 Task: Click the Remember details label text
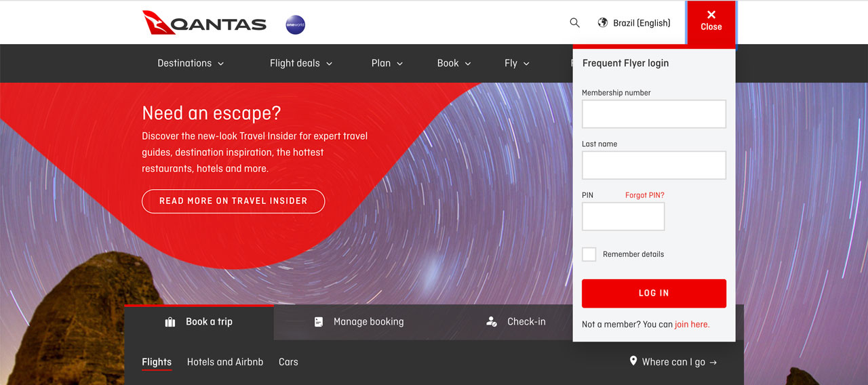633,254
